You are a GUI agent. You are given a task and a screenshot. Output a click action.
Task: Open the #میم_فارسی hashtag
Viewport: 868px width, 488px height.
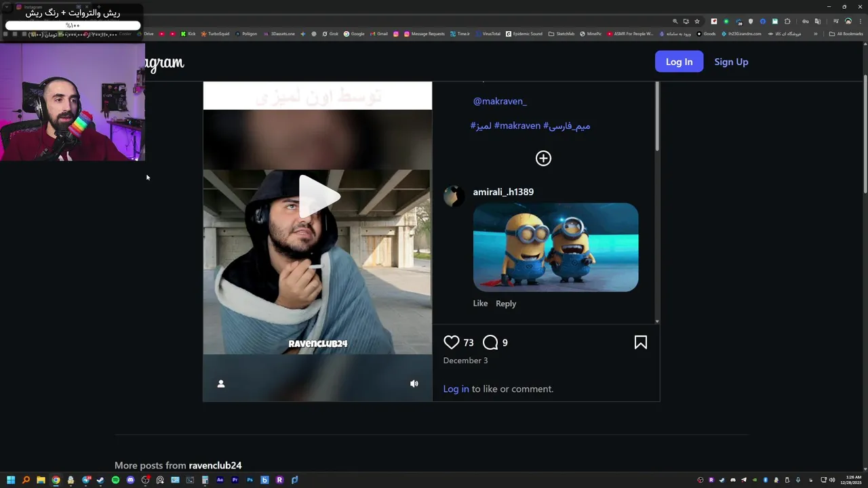pos(567,125)
